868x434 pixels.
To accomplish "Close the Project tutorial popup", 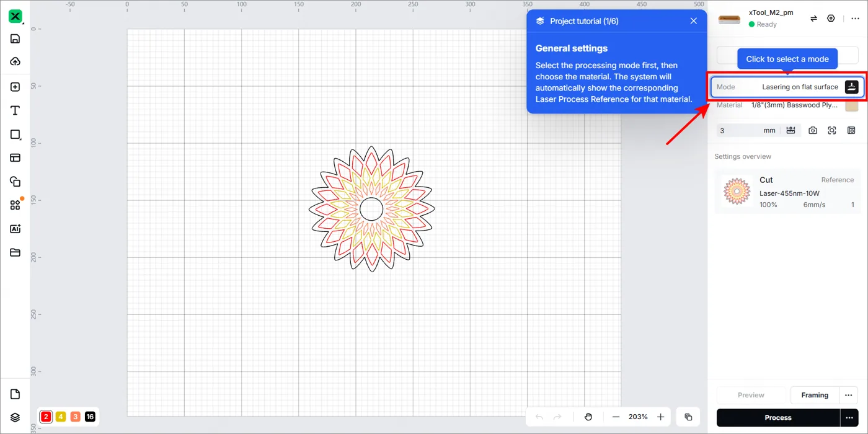I will pyautogui.click(x=694, y=21).
